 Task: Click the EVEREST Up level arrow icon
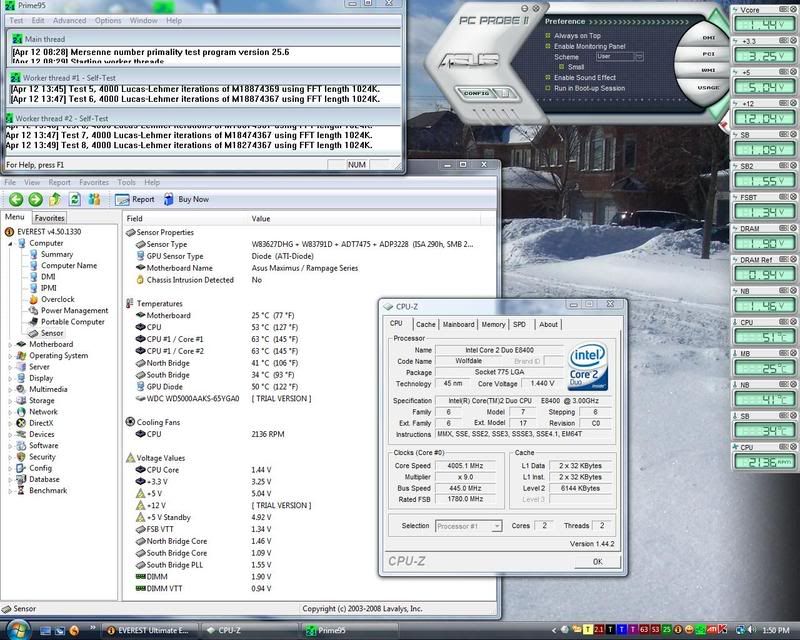click(55, 200)
